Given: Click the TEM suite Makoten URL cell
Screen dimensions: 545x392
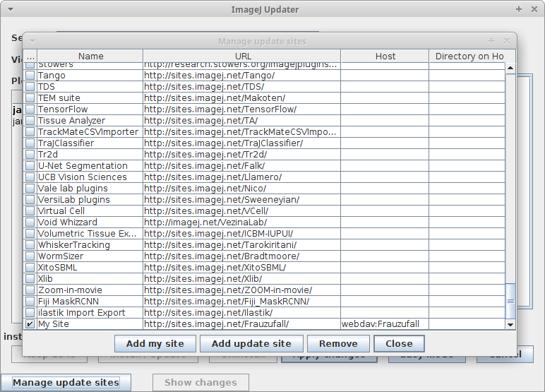Looking at the screenshot, I should coord(242,97).
